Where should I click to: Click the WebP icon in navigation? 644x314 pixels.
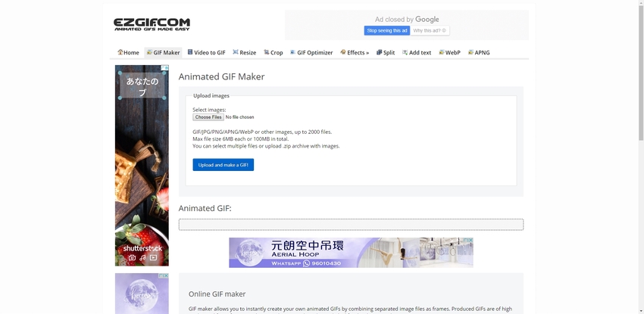[441, 52]
